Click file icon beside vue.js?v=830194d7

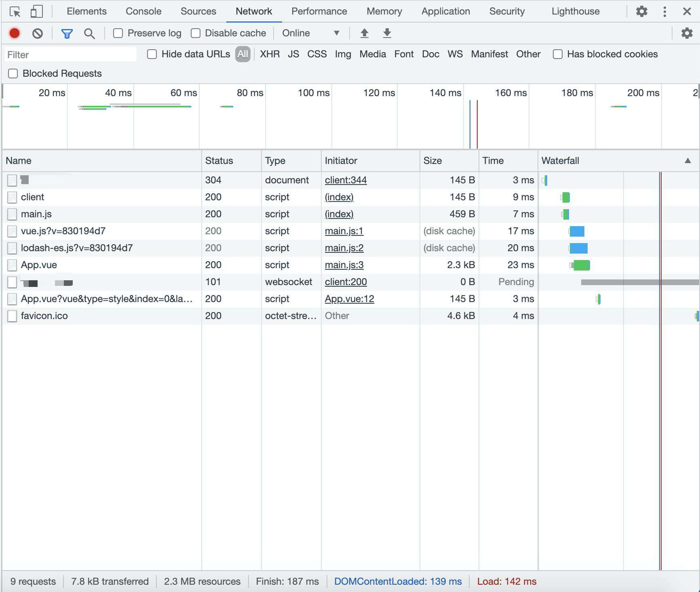click(x=12, y=231)
